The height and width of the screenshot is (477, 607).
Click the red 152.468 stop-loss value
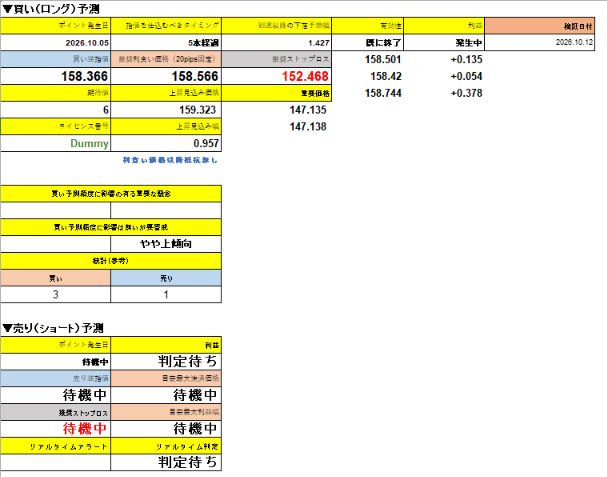[276, 76]
